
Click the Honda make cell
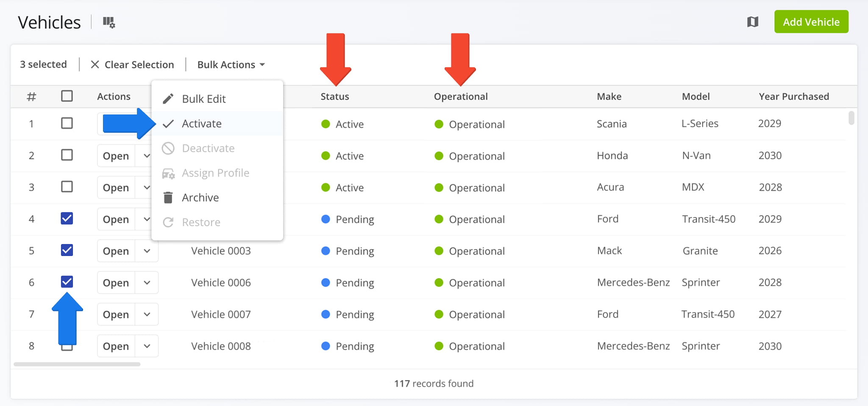click(612, 156)
